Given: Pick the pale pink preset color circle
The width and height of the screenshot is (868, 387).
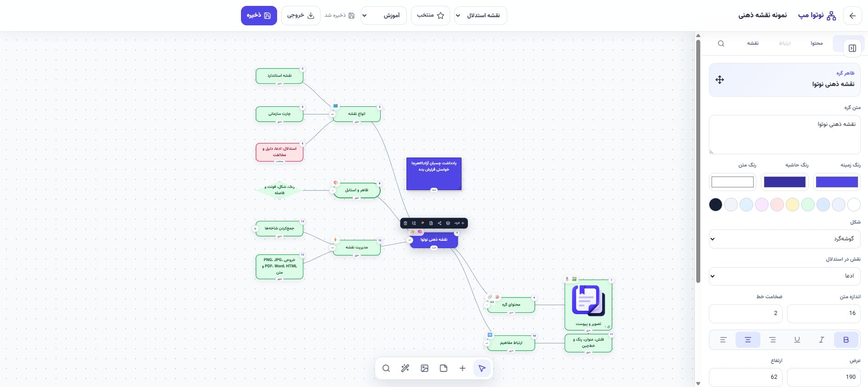Looking at the screenshot, I should tap(777, 205).
